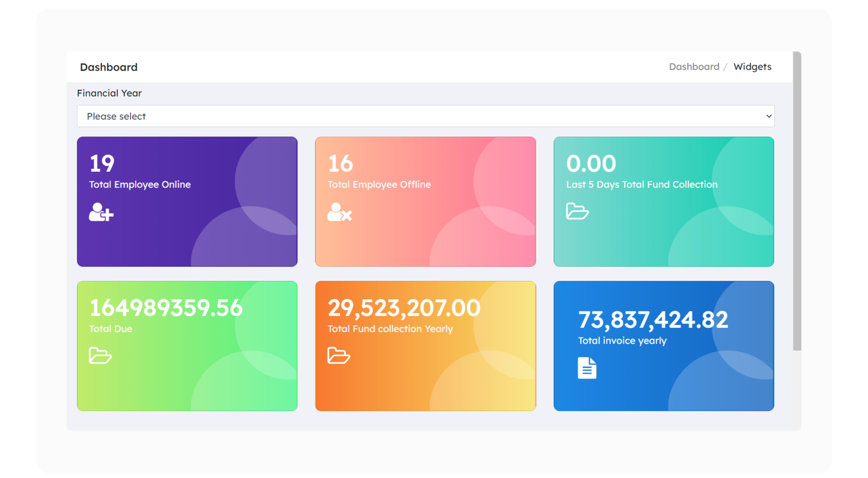
Task: Click the 164989359.56 total due amount
Action: [166, 308]
